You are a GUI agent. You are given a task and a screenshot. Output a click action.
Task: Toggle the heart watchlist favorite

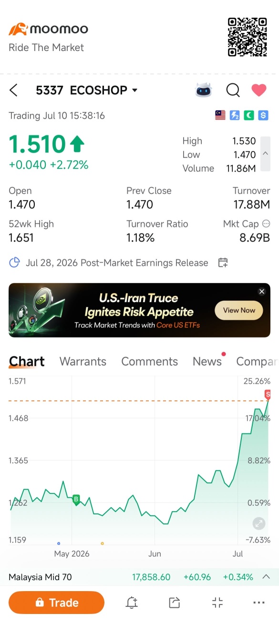(x=259, y=90)
